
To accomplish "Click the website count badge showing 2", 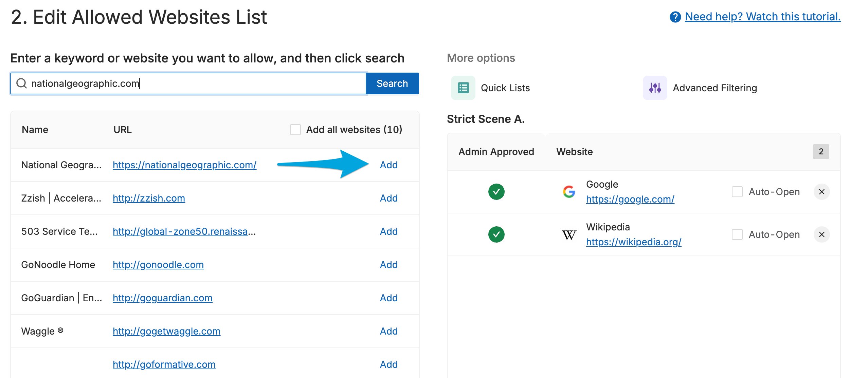I will (x=821, y=152).
